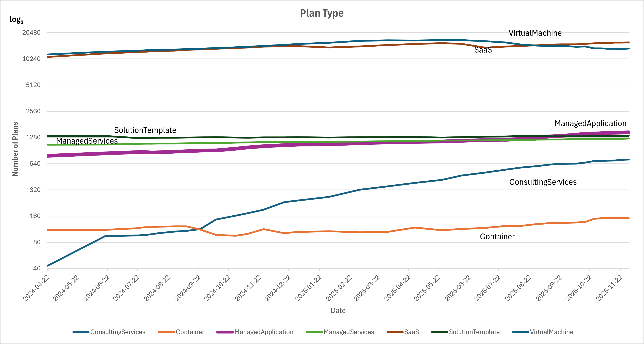Select the SolutionTemplate data label inside the plot
644x344 pixels.
click(145, 130)
